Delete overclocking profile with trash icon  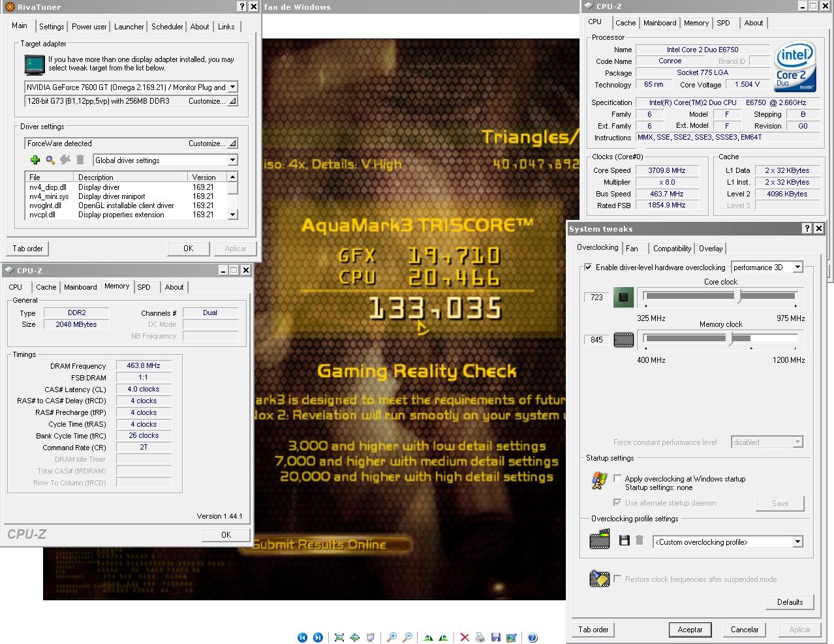pyautogui.click(x=640, y=540)
